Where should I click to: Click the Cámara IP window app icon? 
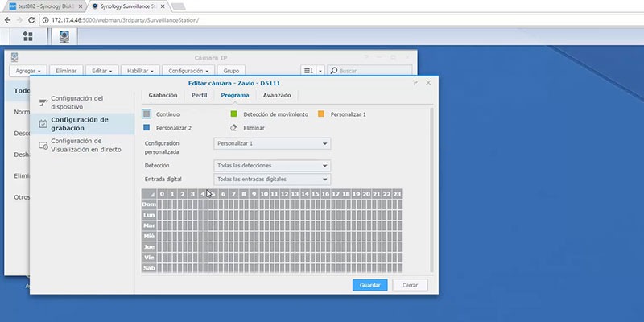[14, 57]
